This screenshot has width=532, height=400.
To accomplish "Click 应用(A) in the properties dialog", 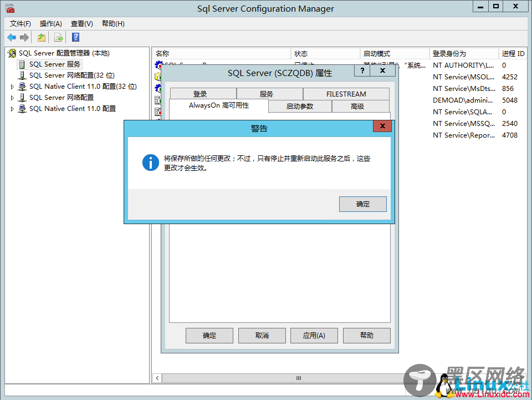I will pyautogui.click(x=314, y=336).
